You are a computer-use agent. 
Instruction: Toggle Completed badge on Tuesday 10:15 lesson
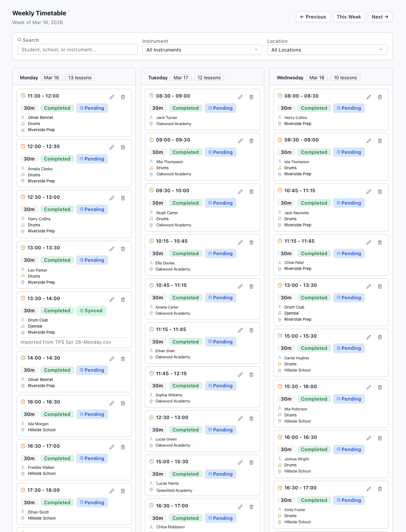(186, 254)
